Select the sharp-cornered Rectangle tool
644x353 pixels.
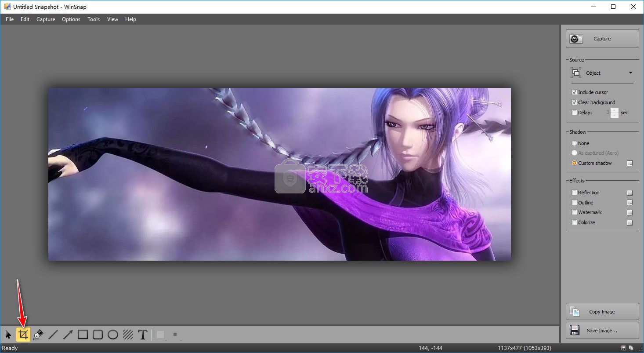[x=83, y=335]
